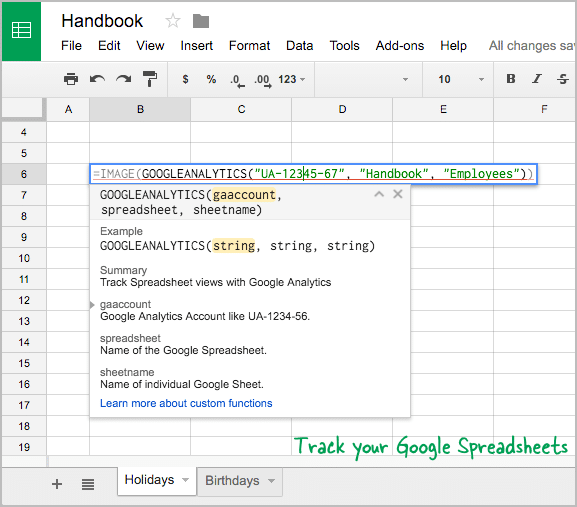Open the 123 number format dropdown
The height and width of the screenshot is (507, 577).
coord(292,79)
